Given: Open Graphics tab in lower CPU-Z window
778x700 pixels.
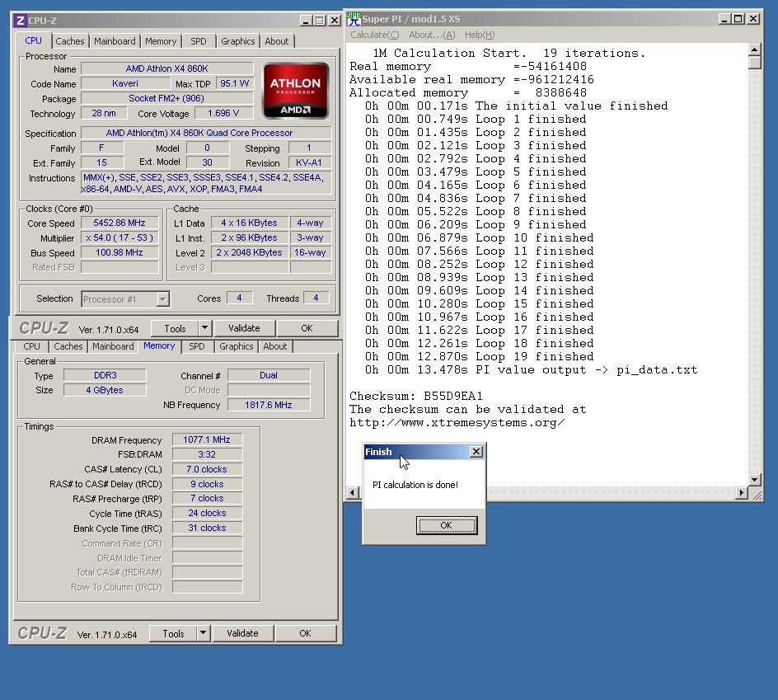Looking at the screenshot, I should coord(237,346).
